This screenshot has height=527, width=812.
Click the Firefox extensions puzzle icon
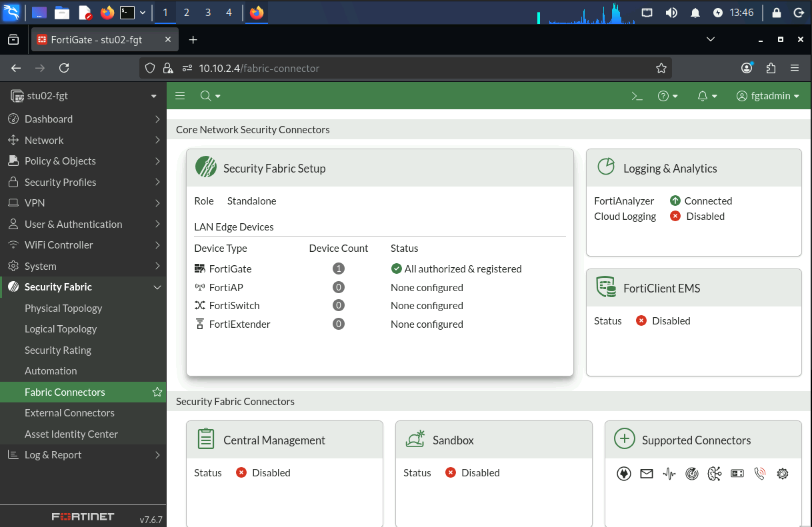[x=771, y=68]
